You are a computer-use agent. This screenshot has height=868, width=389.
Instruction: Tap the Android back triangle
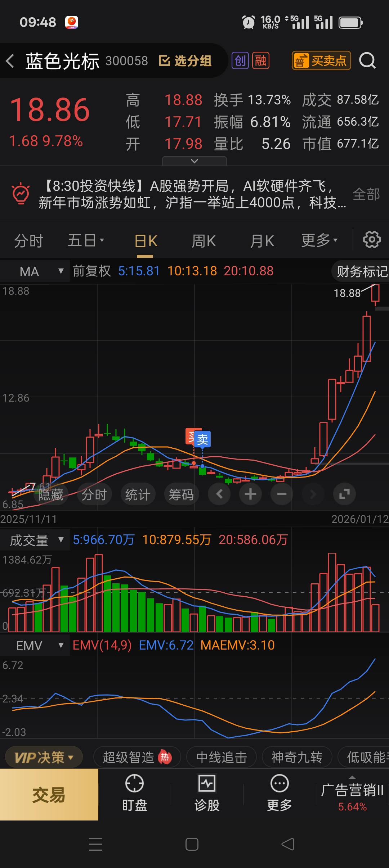(x=288, y=844)
